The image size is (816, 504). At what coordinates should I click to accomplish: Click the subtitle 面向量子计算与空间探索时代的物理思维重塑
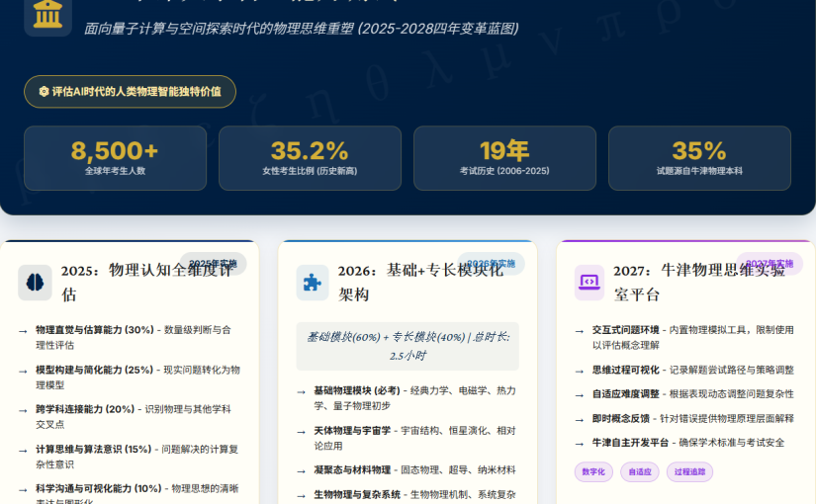point(301,28)
